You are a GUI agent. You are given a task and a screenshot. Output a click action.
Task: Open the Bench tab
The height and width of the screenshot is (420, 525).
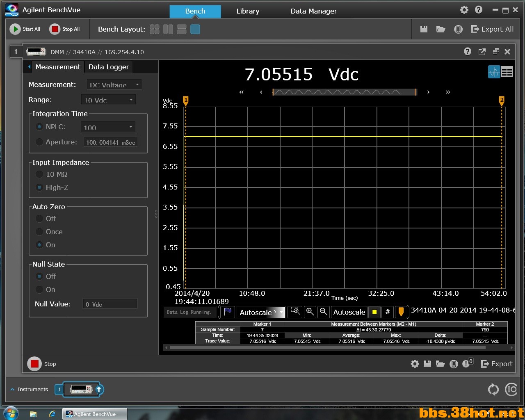pos(195,11)
